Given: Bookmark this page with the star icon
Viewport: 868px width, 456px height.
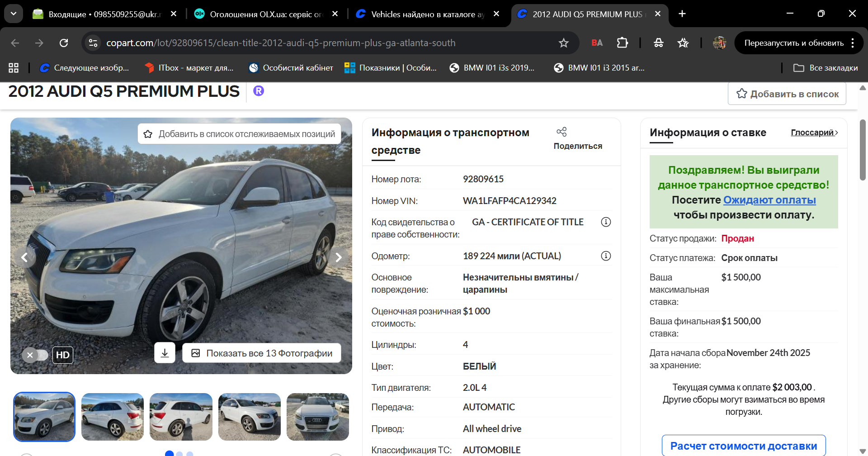Looking at the screenshot, I should pos(563,43).
